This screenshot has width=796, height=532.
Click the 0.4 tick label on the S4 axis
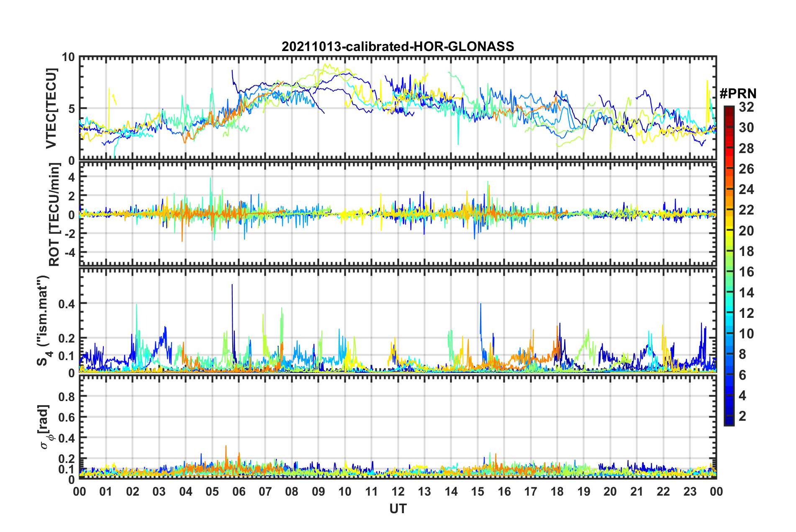tap(67, 304)
